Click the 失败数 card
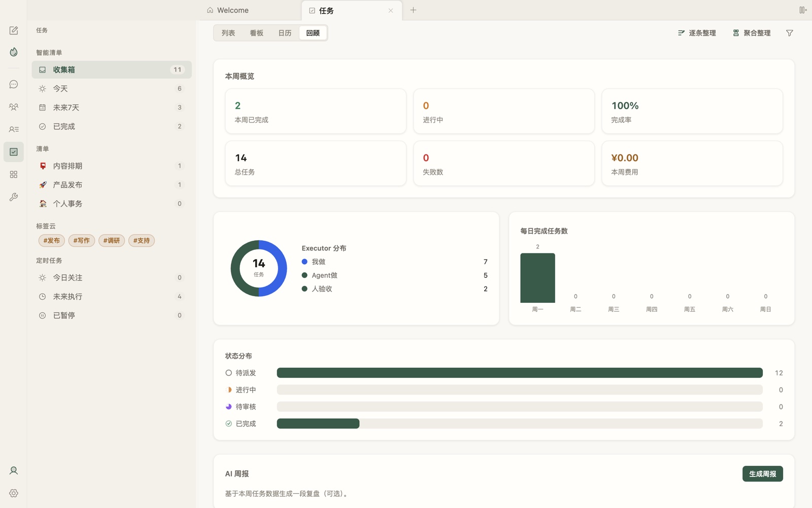This screenshot has width=812, height=508. tap(504, 164)
